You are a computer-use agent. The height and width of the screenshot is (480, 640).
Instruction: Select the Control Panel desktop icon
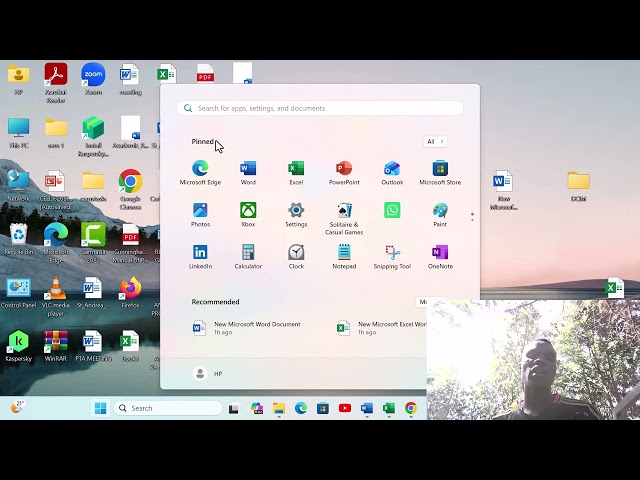click(18, 293)
